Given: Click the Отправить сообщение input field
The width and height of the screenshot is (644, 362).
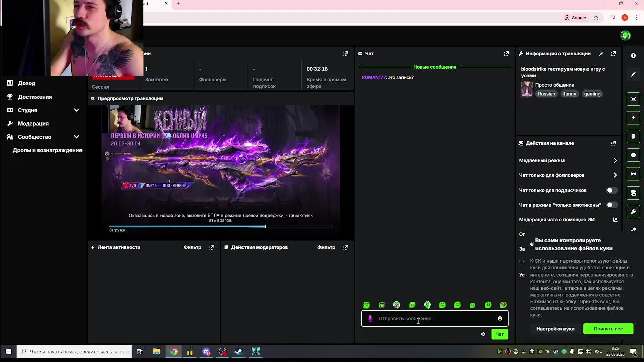Looking at the screenshot, I should click(x=435, y=318).
